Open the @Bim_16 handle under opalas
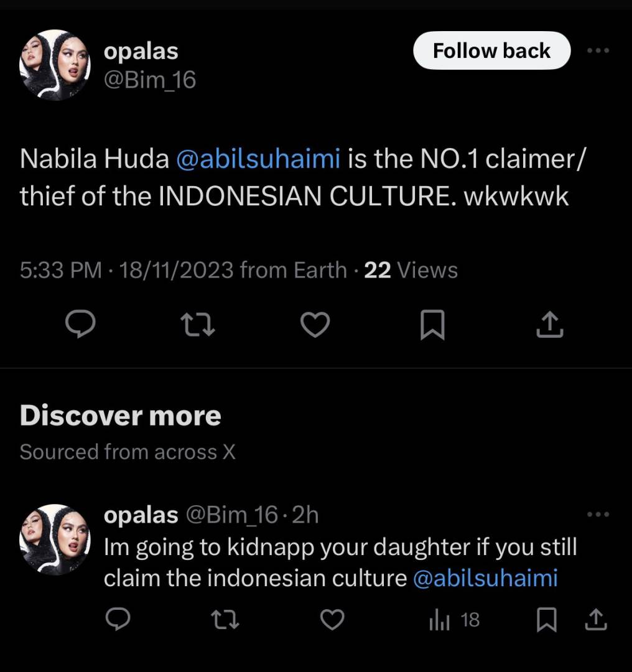The image size is (632, 672). (x=149, y=80)
